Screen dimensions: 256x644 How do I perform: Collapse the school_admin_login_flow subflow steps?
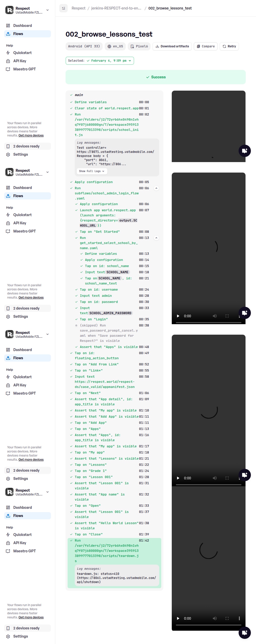pos(156,188)
